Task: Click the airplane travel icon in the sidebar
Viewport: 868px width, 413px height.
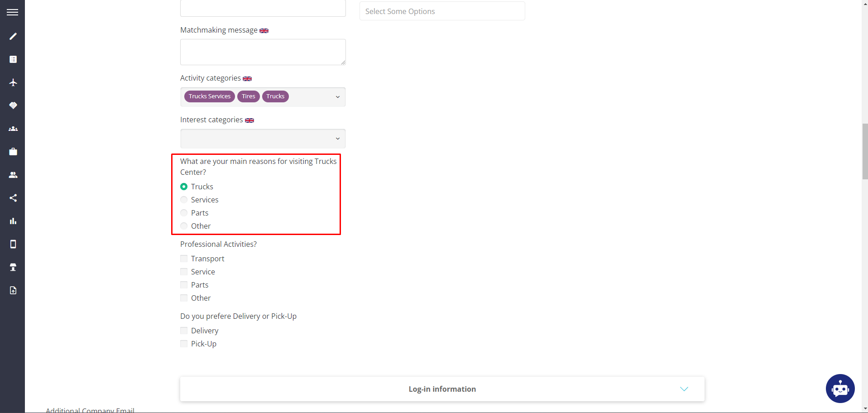Action: [13, 83]
